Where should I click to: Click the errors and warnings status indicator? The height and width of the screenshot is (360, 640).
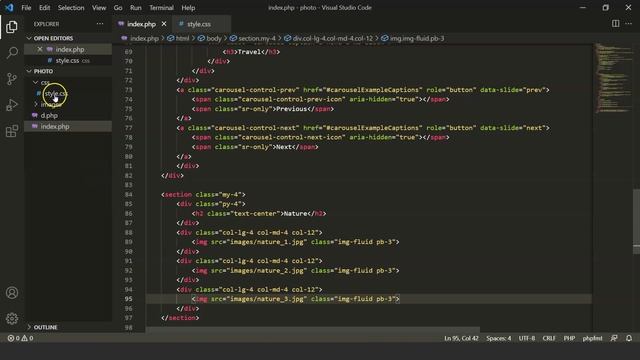(x=20, y=338)
